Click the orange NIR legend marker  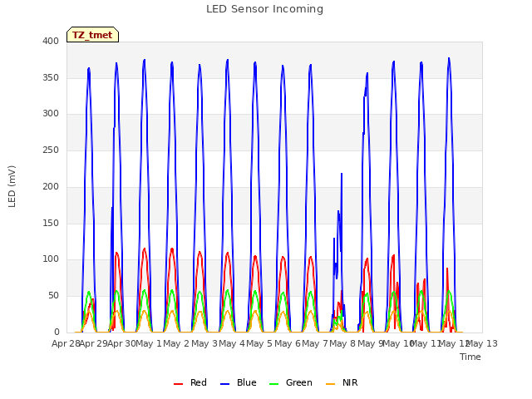coord(331,384)
